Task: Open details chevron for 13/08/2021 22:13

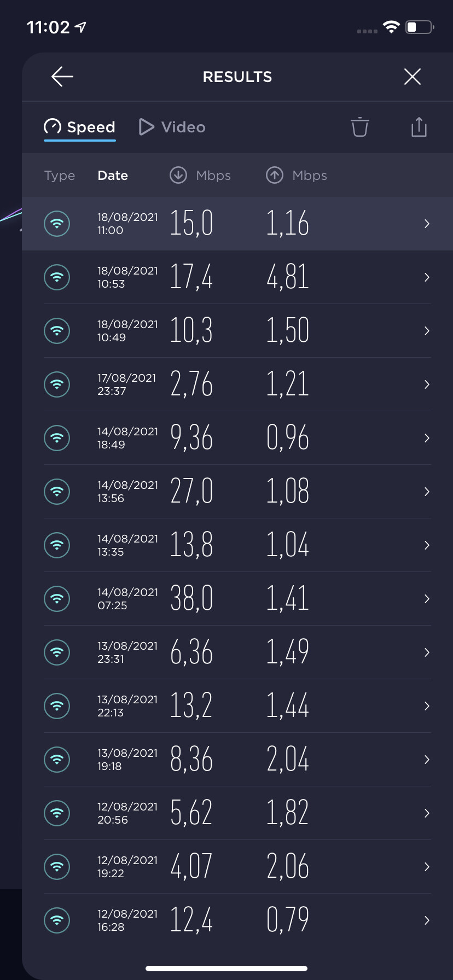Action: tap(427, 706)
